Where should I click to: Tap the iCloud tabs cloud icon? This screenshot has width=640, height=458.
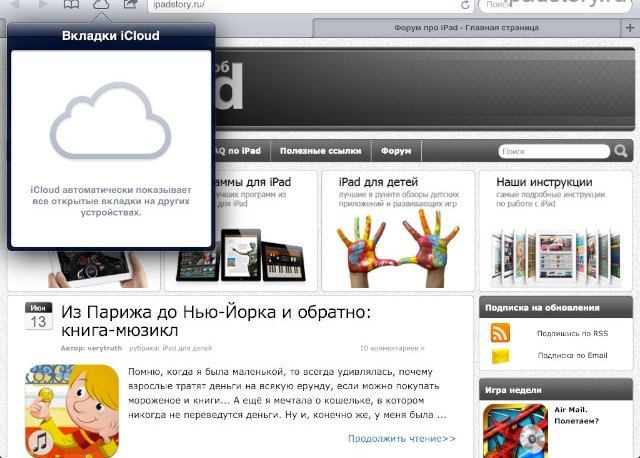click(x=100, y=5)
